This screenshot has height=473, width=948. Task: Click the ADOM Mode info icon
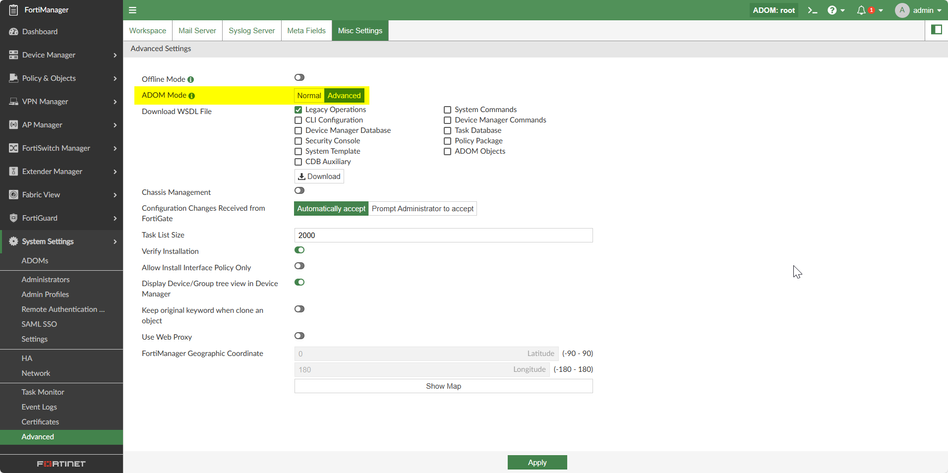[x=192, y=96]
